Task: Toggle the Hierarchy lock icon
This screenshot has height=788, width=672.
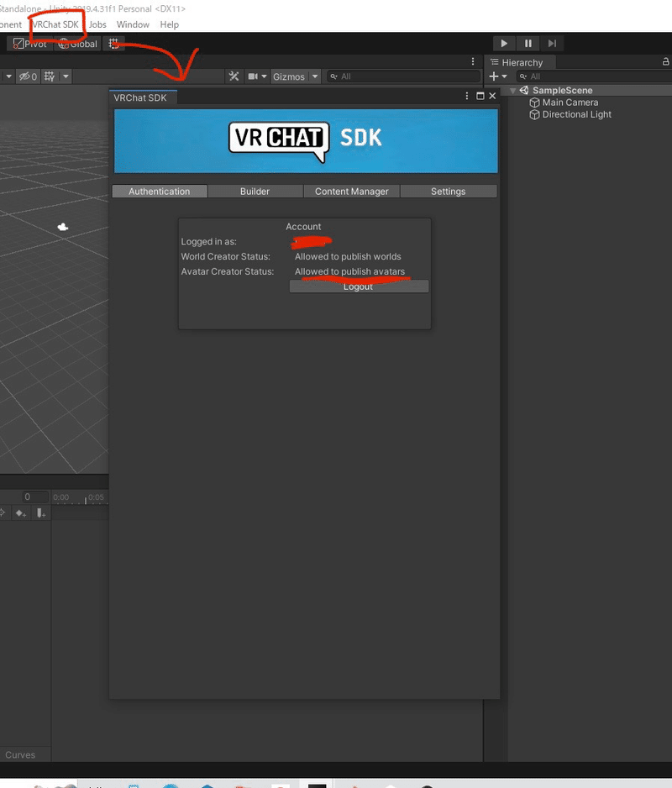Action: point(665,61)
